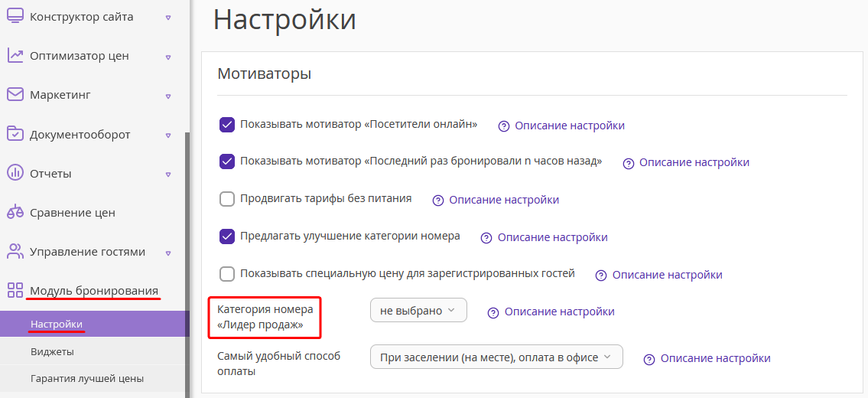Click help icon for специальную цену setting
The height and width of the screenshot is (398, 868).
tap(600, 276)
